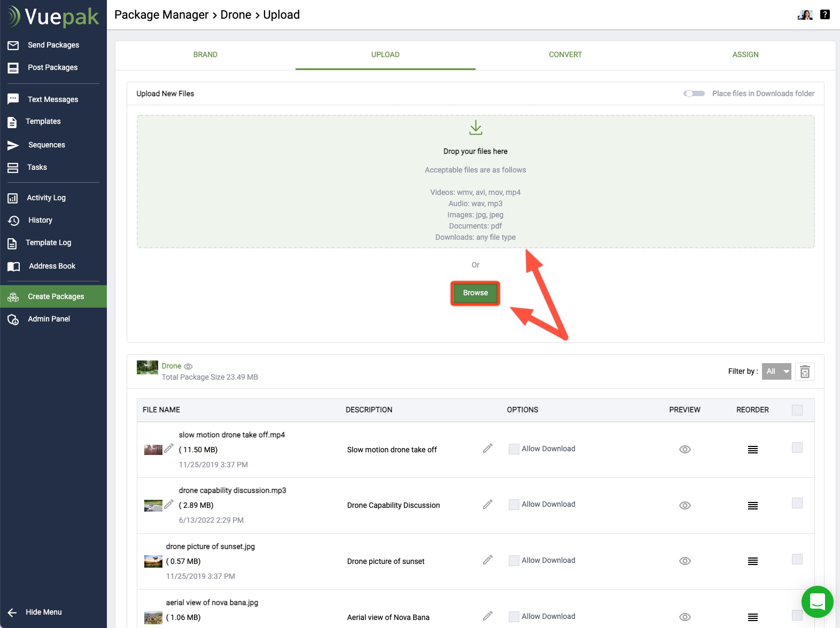The image size is (840, 628).
Task: Collapse the sidebar with Hide Menu
Action: pos(43,612)
